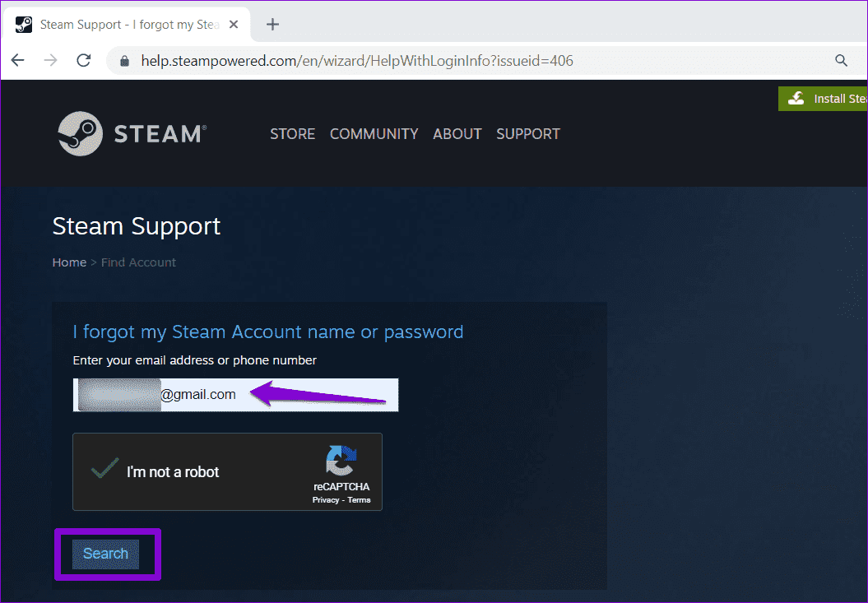Image resolution: width=868 pixels, height=603 pixels.
Task: Click the Install Steam button
Action: 823,99
